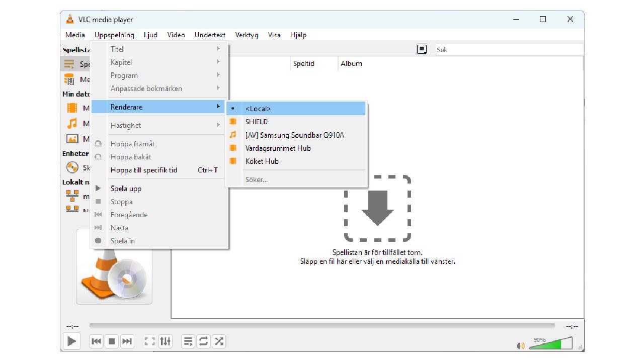
Task: Click the Next track button in bottom toolbar
Action: coord(128,341)
